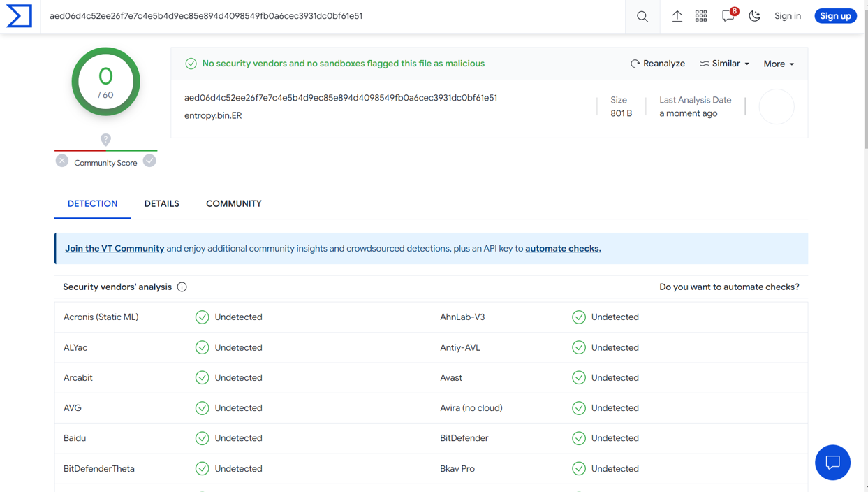
Task: Open the Join the VT Community link
Action: coord(115,248)
